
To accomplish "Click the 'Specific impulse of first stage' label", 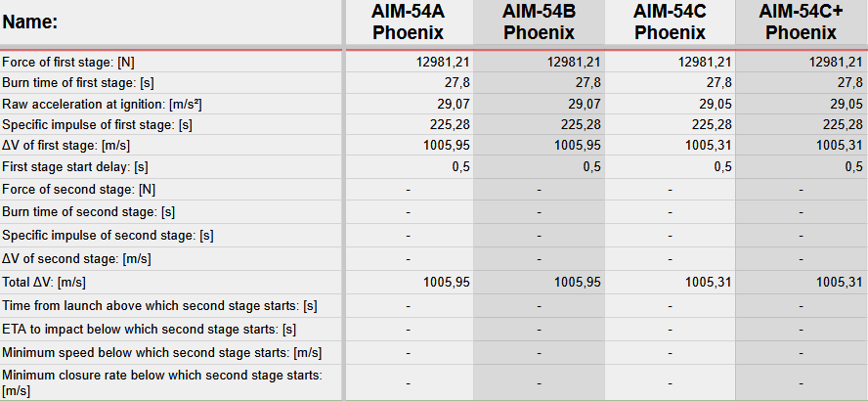I will point(98,124).
